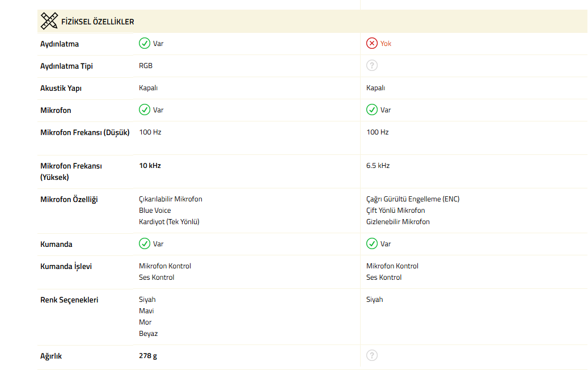The image size is (588, 370).
Task: Click 'Çağrı Gürültü Engelleme (ENC)' feature text
Action: click(x=413, y=199)
